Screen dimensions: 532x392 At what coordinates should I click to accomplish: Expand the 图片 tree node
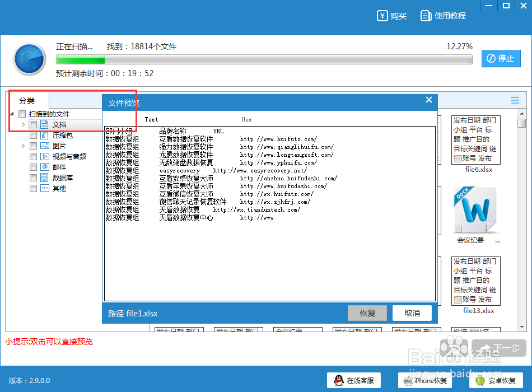(x=23, y=146)
